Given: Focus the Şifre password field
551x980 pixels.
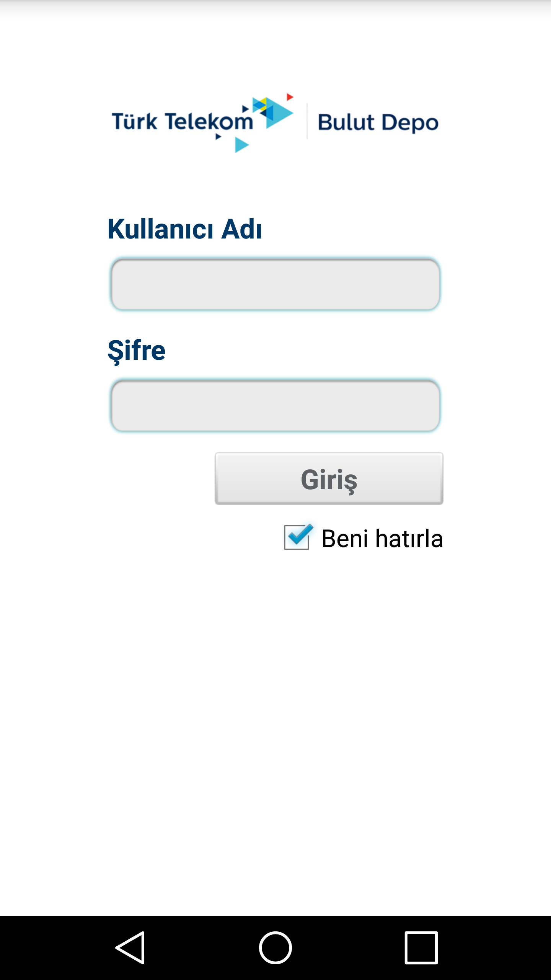Looking at the screenshot, I should tap(275, 405).
